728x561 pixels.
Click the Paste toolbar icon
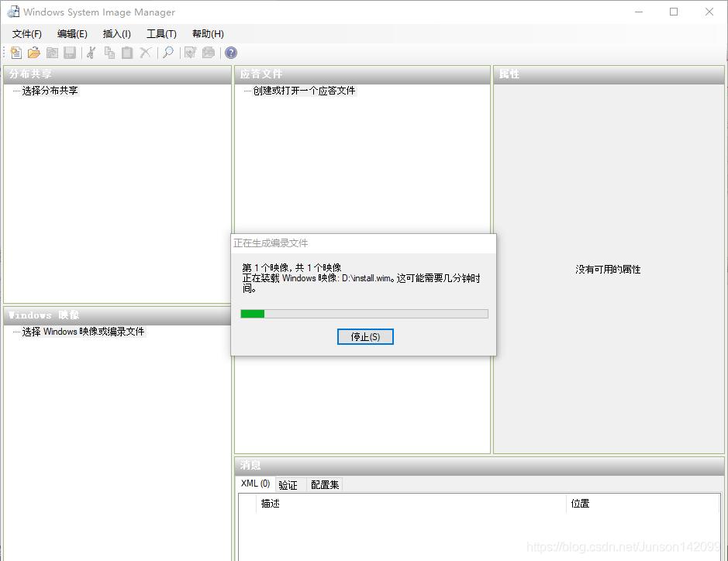(127, 53)
